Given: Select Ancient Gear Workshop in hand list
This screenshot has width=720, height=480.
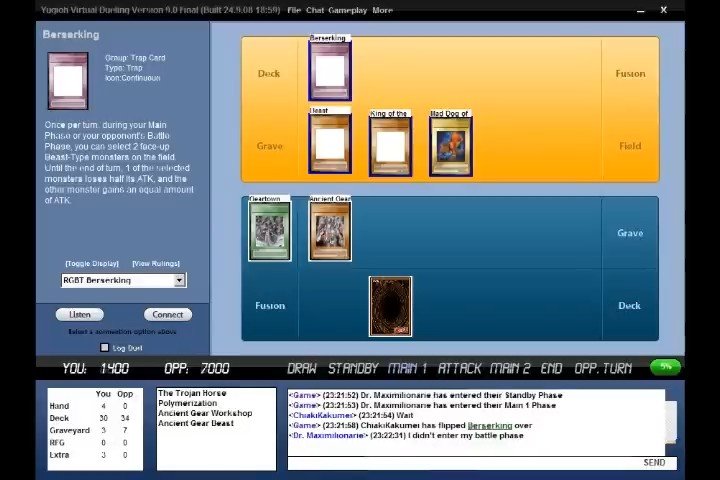Looking at the screenshot, I should pyautogui.click(x=205, y=413).
